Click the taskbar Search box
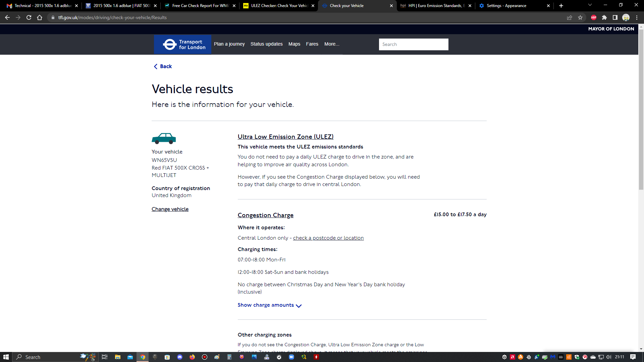The image size is (644, 362). (x=55, y=357)
